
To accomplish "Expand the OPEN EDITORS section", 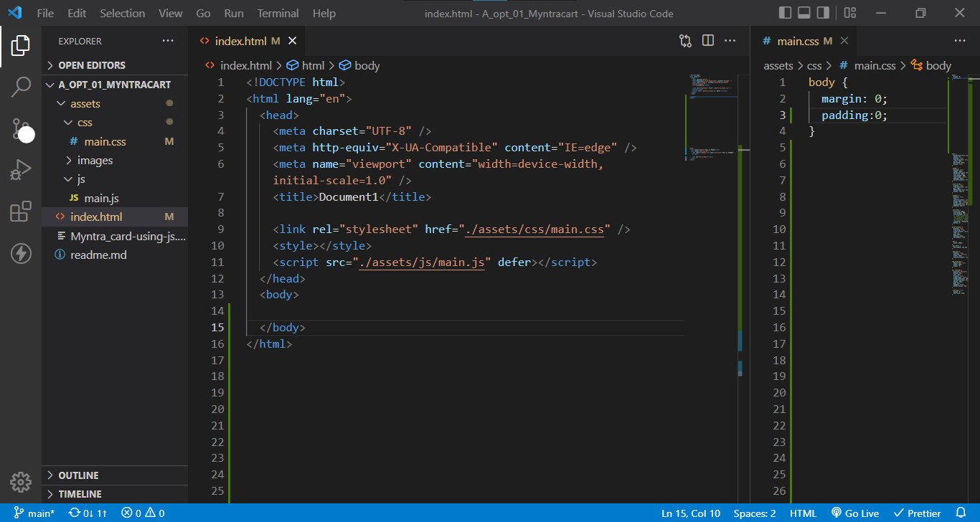I will (115, 65).
